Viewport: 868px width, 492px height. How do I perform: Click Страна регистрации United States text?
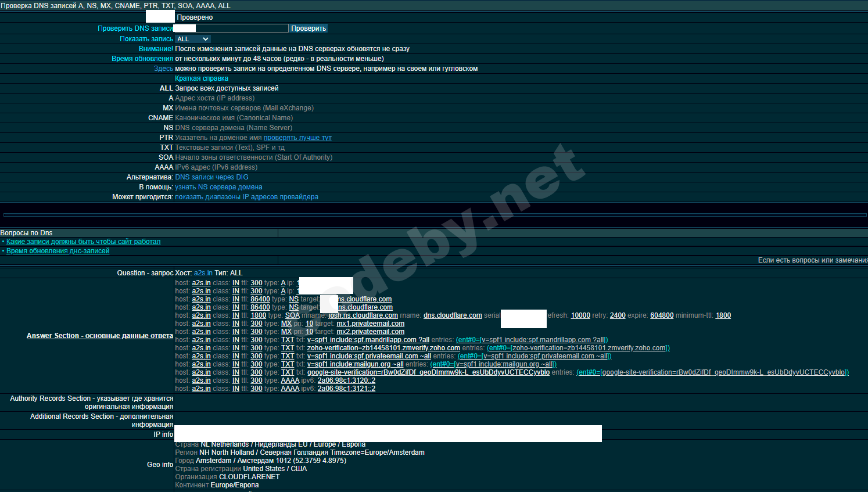241,469
